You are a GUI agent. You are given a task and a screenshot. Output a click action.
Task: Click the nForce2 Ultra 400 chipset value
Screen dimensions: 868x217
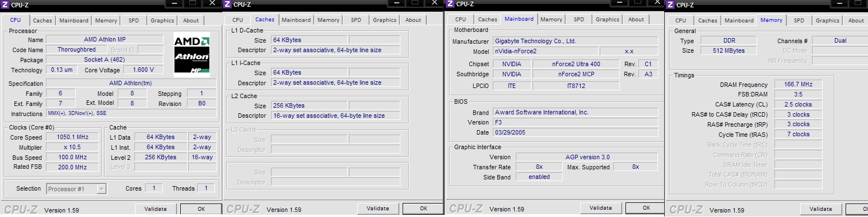(576, 64)
